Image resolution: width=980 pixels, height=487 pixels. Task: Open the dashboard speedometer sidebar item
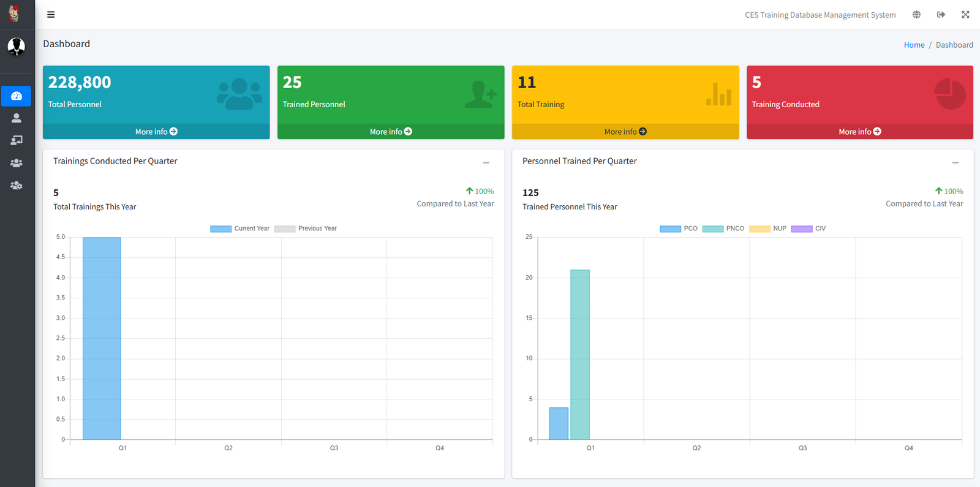point(17,96)
